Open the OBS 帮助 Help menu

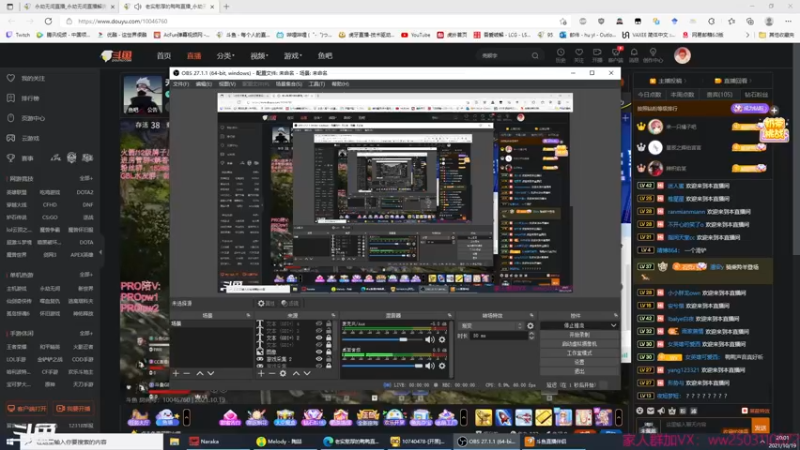click(x=340, y=84)
